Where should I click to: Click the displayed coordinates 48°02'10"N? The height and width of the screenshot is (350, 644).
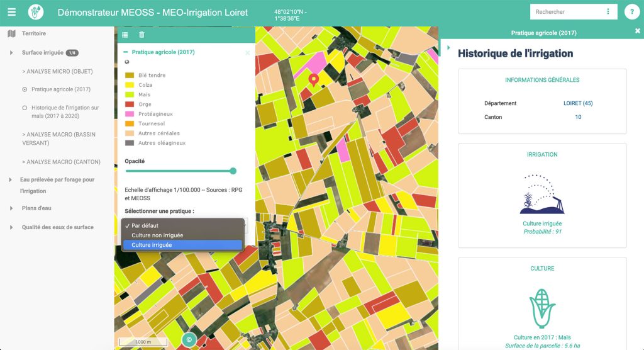(x=291, y=15)
